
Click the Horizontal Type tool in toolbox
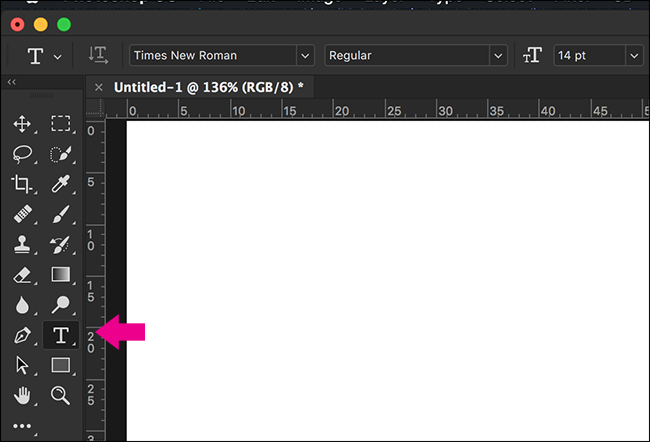pos(61,335)
